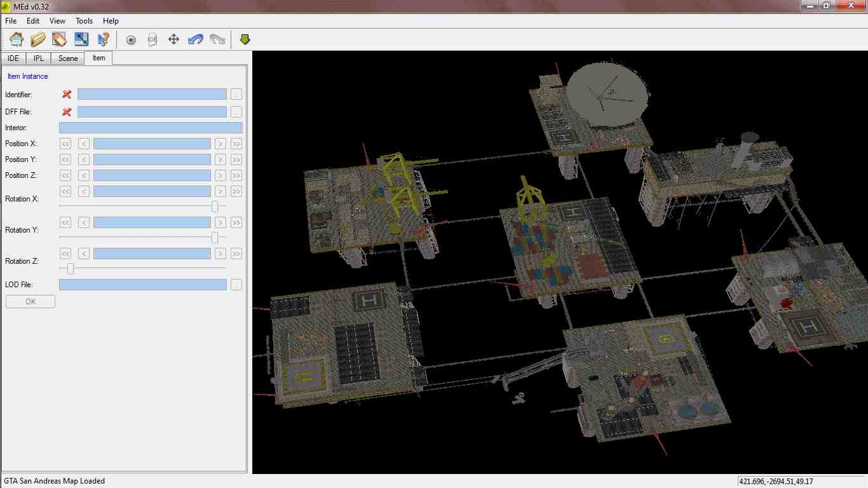The height and width of the screenshot is (488, 868).
Task: Click the Rotation Z value field
Action: [x=152, y=254]
